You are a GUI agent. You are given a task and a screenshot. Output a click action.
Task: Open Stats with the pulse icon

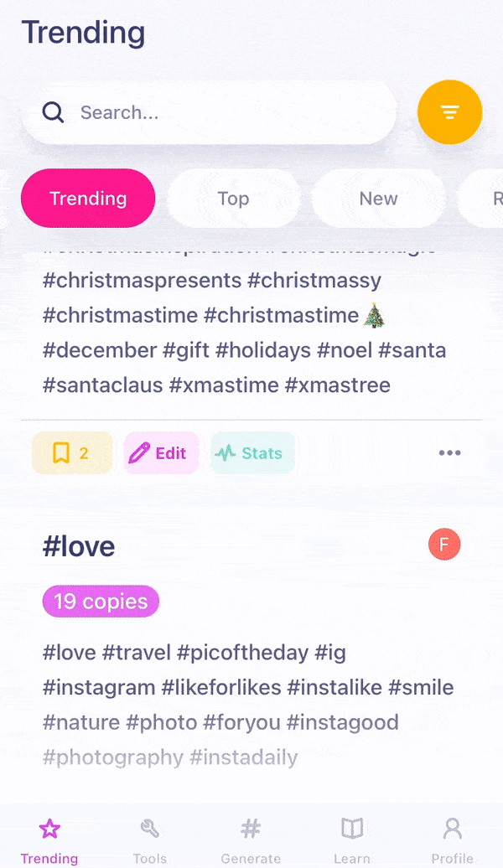(226, 453)
